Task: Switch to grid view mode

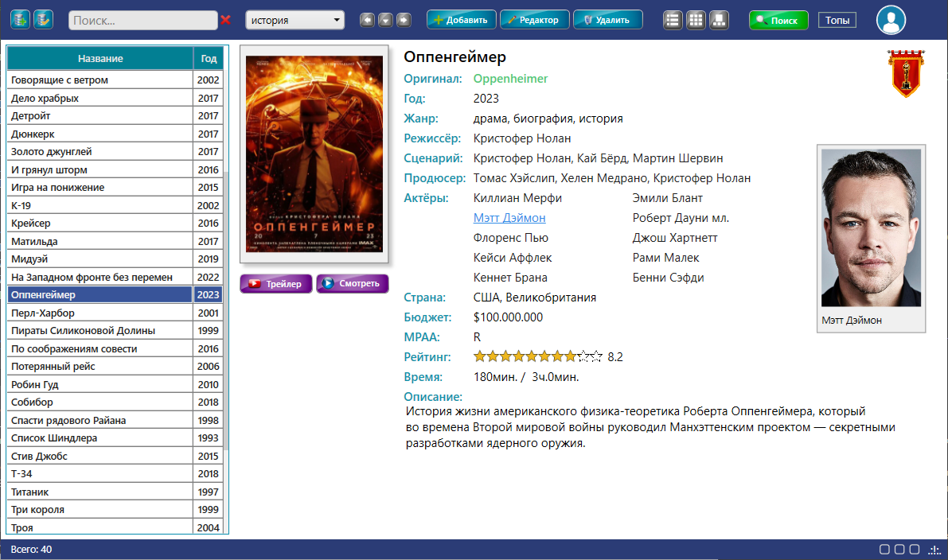Action: 696,20
